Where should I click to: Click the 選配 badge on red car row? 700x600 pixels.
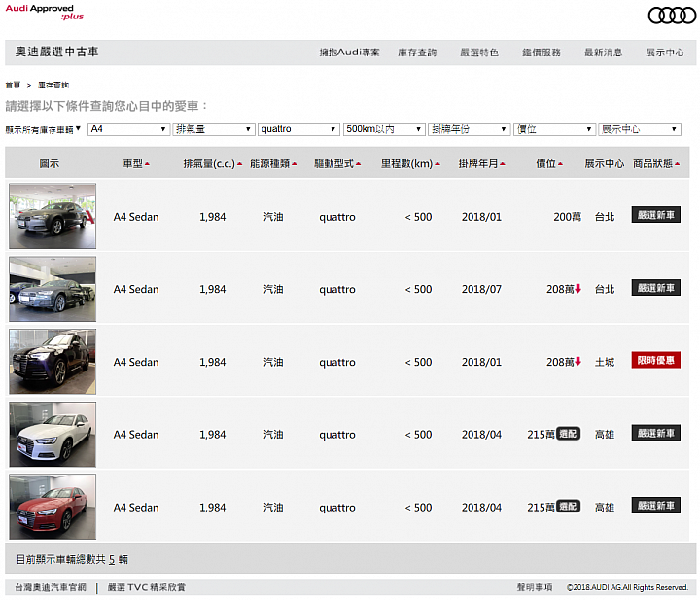click(x=569, y=507)
